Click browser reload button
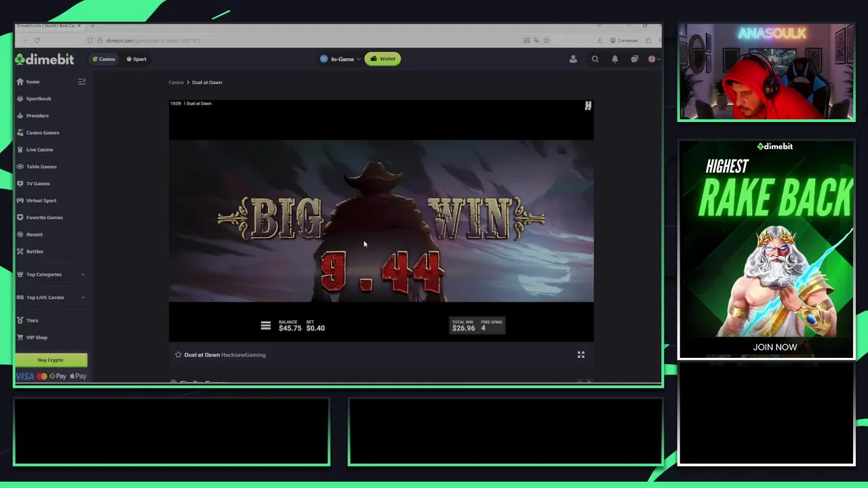Viewport: 868px width, 488px height. (x=37, y=40)
